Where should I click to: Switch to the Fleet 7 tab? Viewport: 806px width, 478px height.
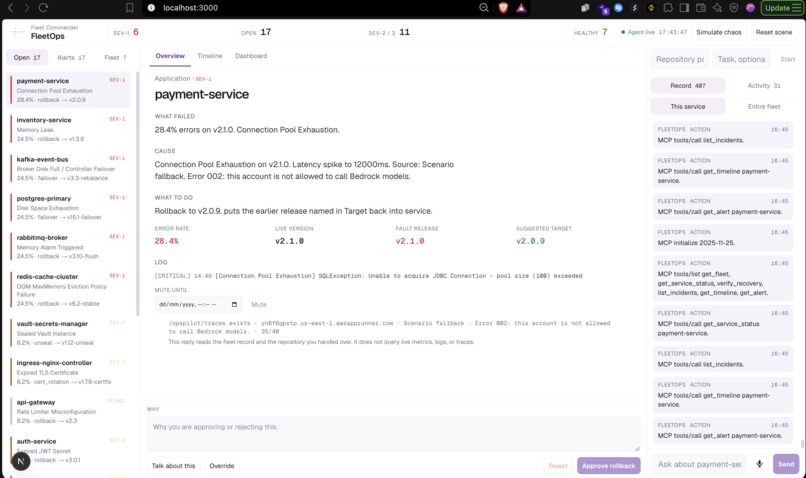[x=115, y=58]
